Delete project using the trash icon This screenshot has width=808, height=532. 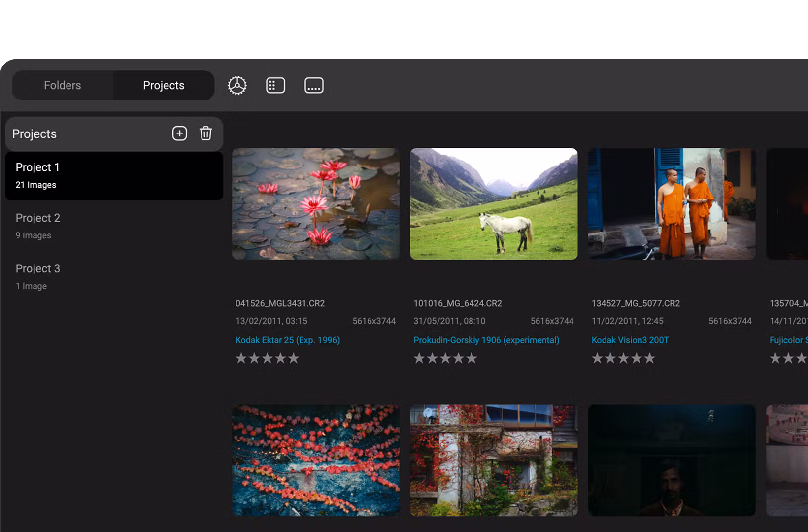(x=206, y=133)
